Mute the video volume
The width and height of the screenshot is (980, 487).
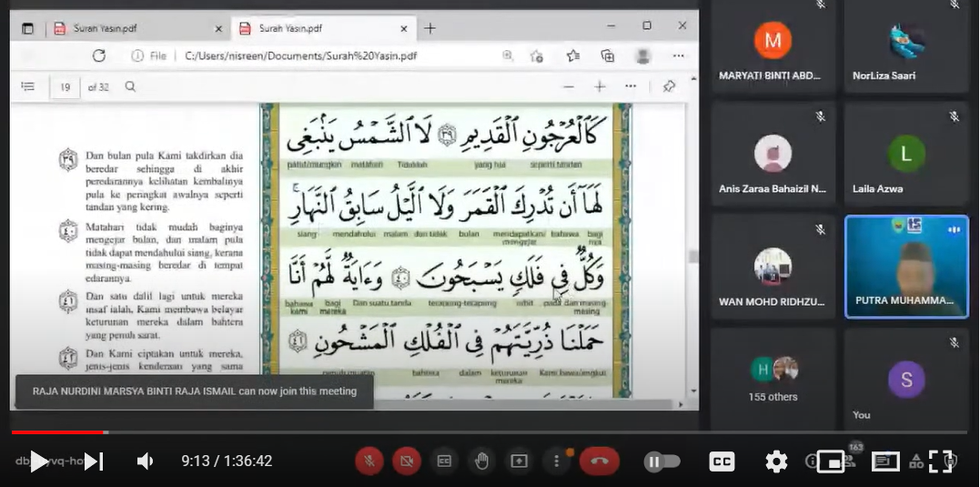[145, 462]
